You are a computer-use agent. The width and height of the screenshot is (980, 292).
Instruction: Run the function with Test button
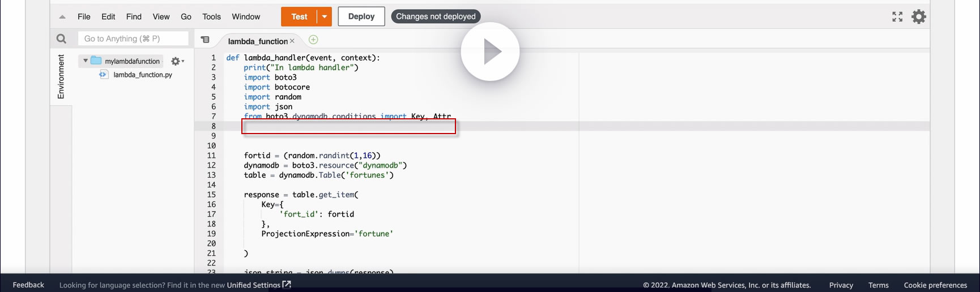click(299, 16)
